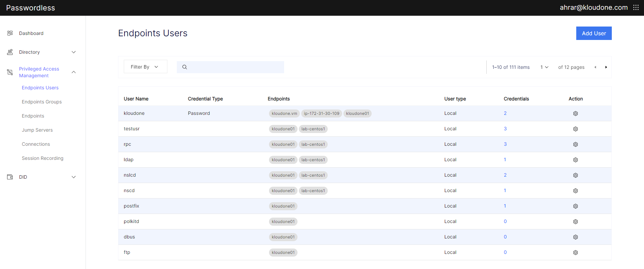Open credentials count link for rpc
This screenshot has width=644, height=269.
[505, 144]
